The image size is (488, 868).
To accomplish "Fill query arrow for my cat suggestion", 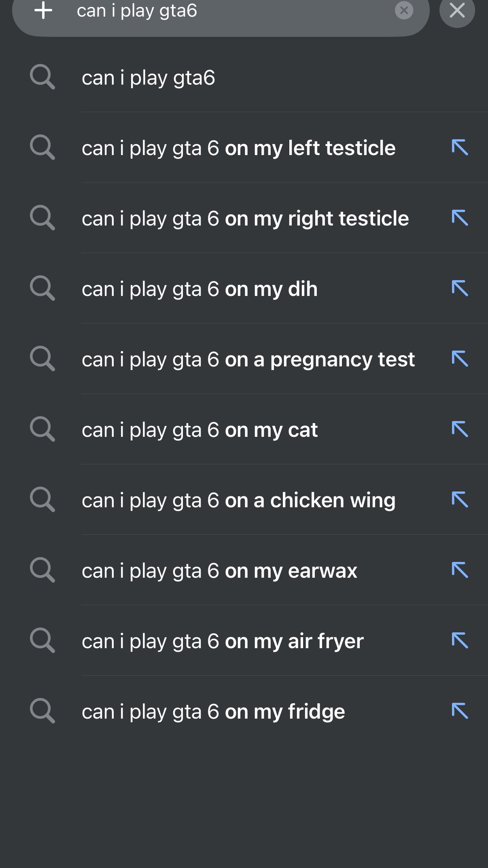I will [460, 429].
